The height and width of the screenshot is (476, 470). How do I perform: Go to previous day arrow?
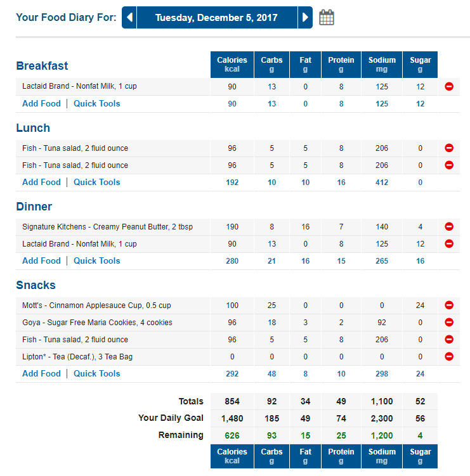[129, 17]
